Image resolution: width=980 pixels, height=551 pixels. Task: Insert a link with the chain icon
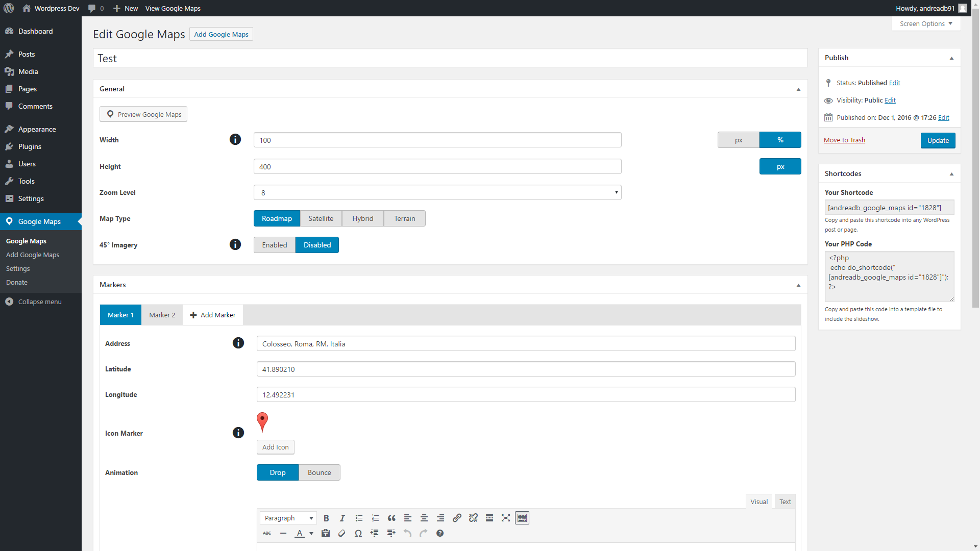[x=457, y=518]
